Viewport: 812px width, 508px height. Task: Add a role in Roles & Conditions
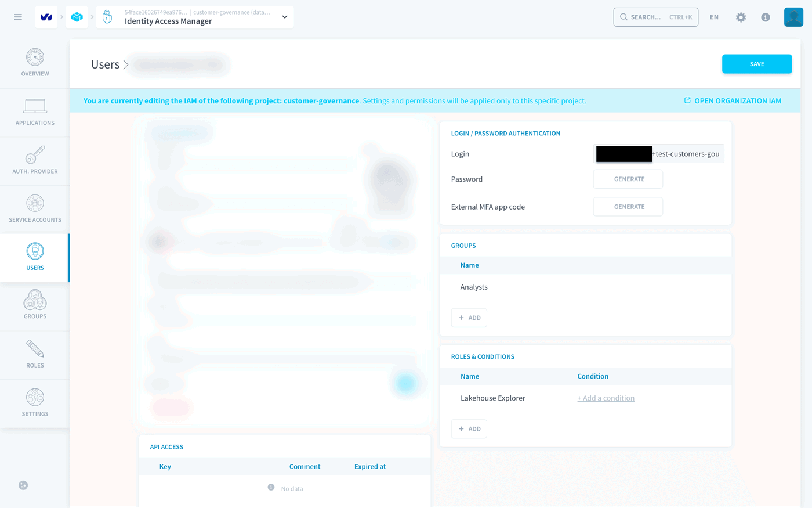coord(469,429)
